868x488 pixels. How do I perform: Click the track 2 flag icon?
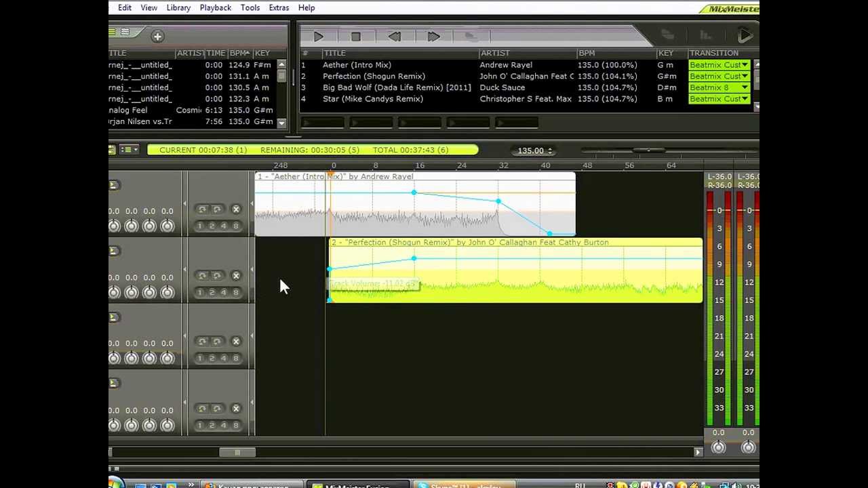[114, 251]
